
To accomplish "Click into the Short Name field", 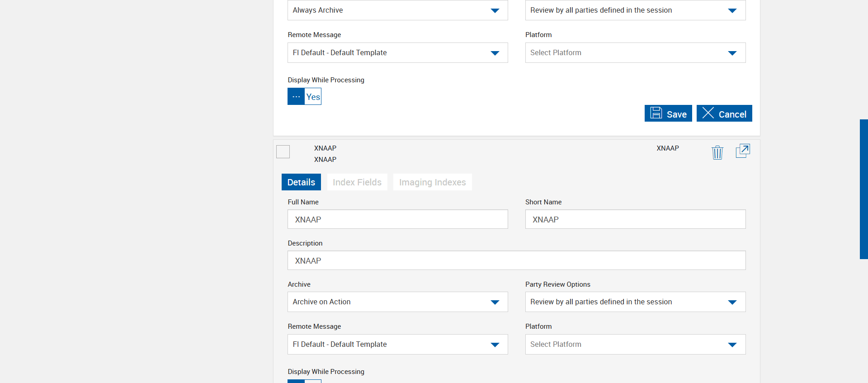I will click(635, 219).
